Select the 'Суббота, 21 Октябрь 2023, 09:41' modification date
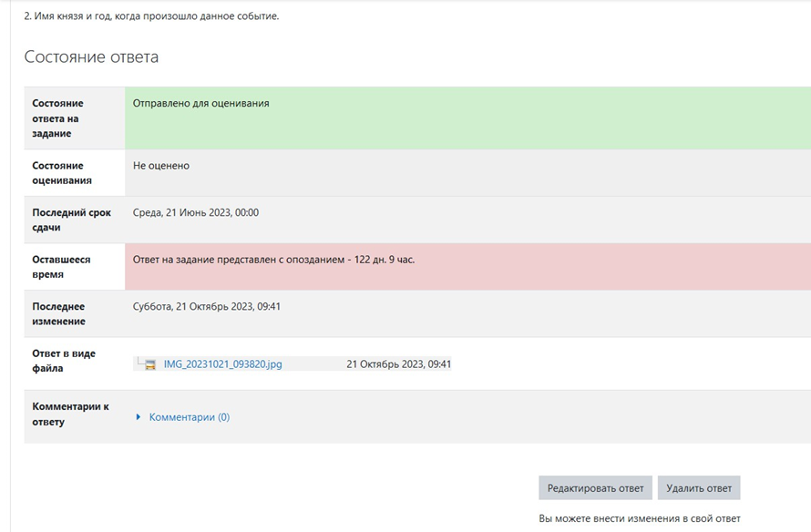This screenshot has height=532, width=811. pos(206,307)
